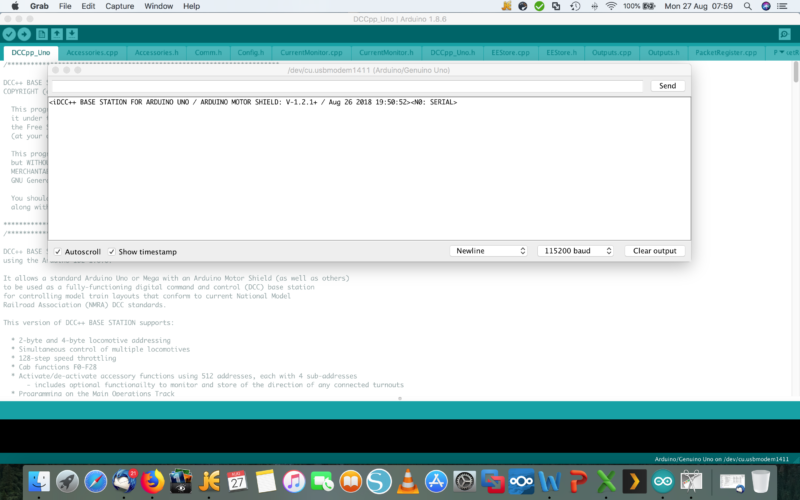Click the Wi-Fi status icon
Image resolution: width=800 pixels, height=500 pixels.
point(611,6)
